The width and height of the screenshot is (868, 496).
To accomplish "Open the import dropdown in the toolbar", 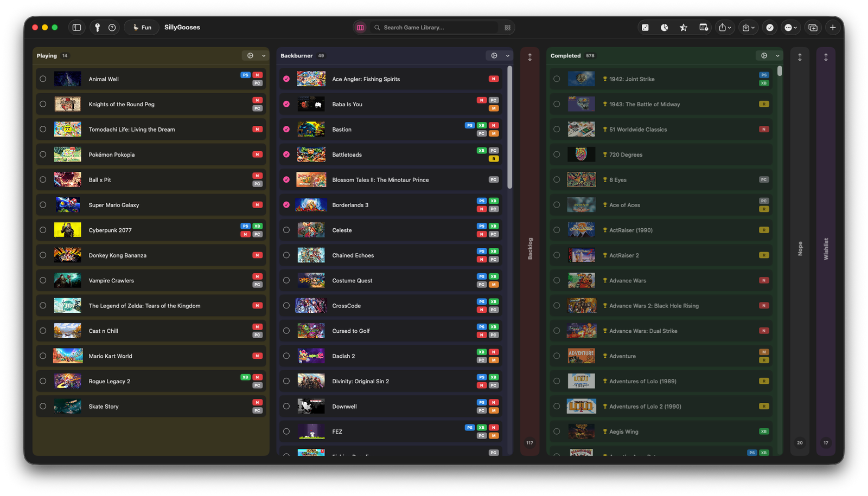I will pyautogui.click(x=748, y=28).
